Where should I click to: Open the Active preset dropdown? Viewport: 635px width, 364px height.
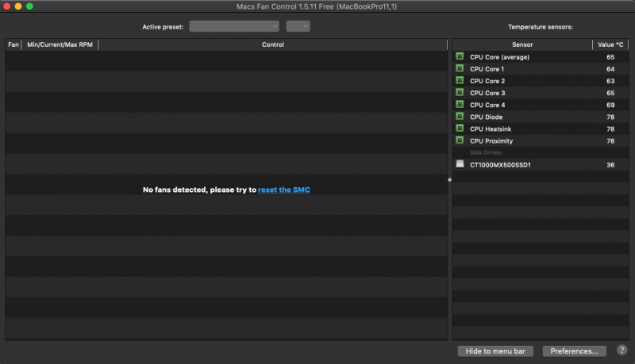pos(234,26)
